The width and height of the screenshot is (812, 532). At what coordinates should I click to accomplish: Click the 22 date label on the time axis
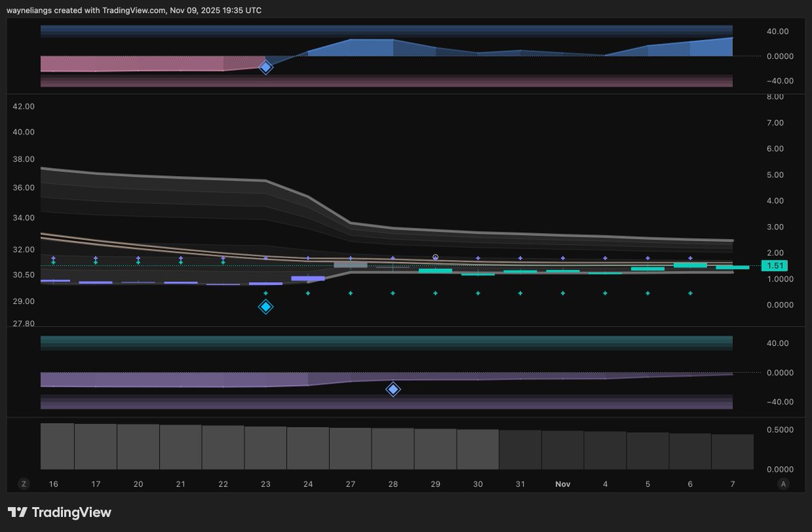223,484
